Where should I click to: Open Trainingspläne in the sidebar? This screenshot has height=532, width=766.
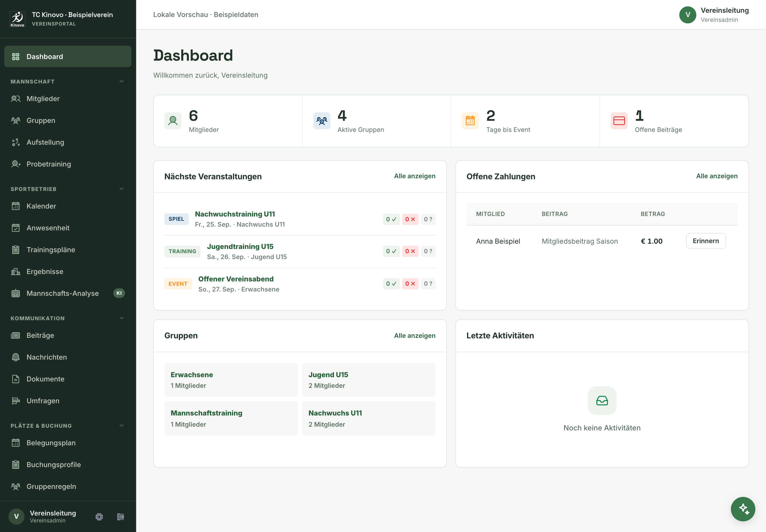coord(68,250)
